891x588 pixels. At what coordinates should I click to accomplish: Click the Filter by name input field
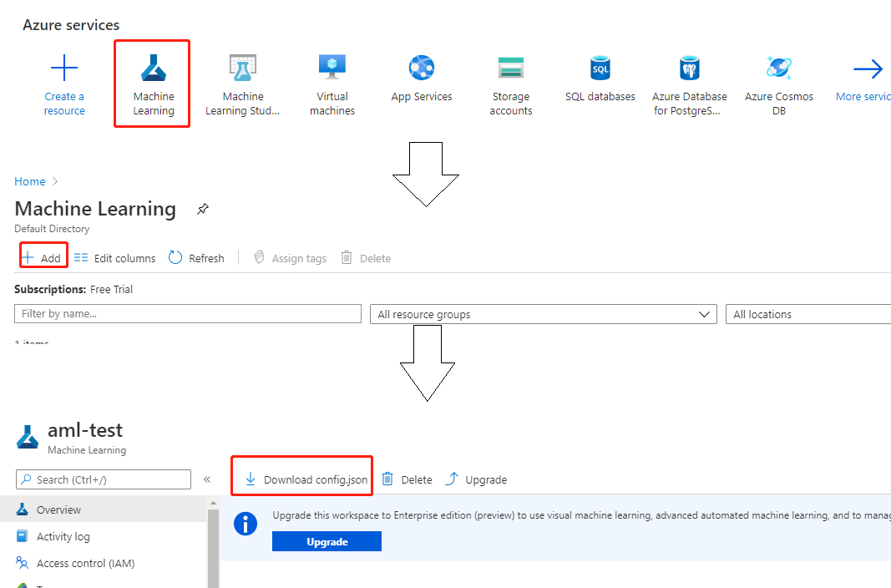pyautogui.click(x=188, y=314)
